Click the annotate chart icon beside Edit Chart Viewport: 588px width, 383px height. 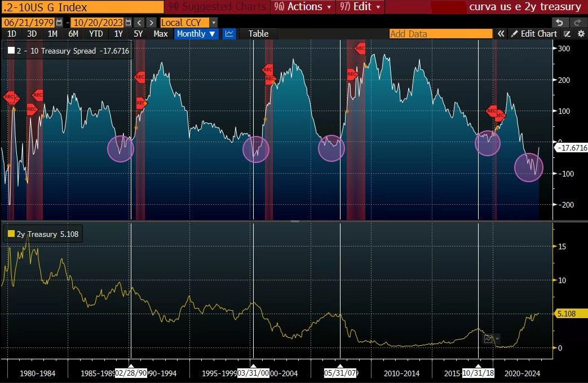tap(568, 34)
